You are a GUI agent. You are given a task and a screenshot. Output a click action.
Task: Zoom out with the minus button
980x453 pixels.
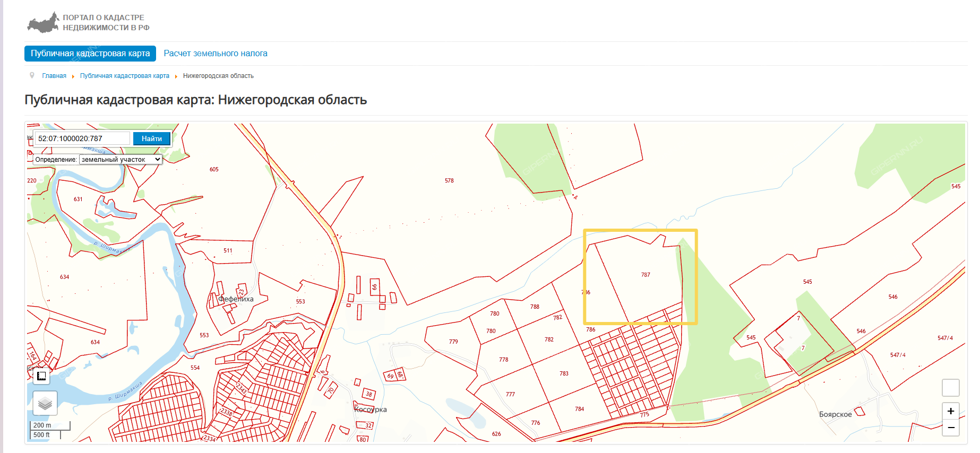(x=950, y=428)
